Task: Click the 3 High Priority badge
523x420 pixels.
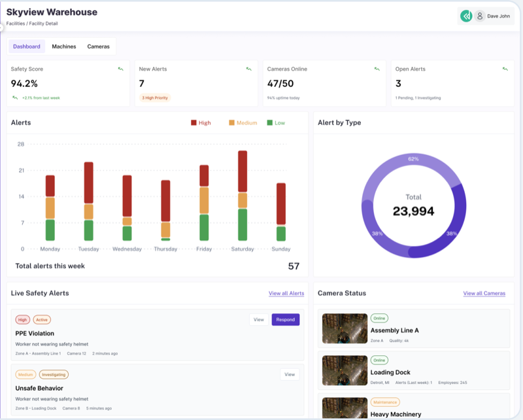Action: click(x=156, y=96)
